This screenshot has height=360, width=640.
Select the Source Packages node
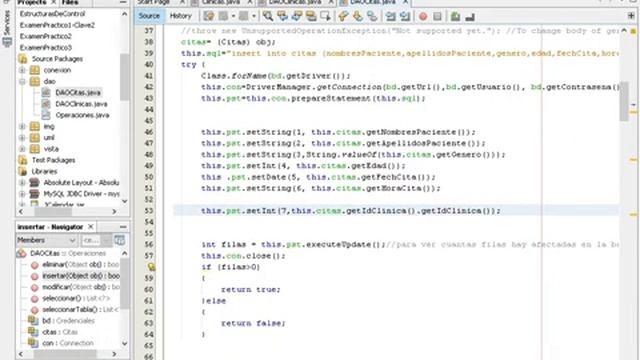57,59
